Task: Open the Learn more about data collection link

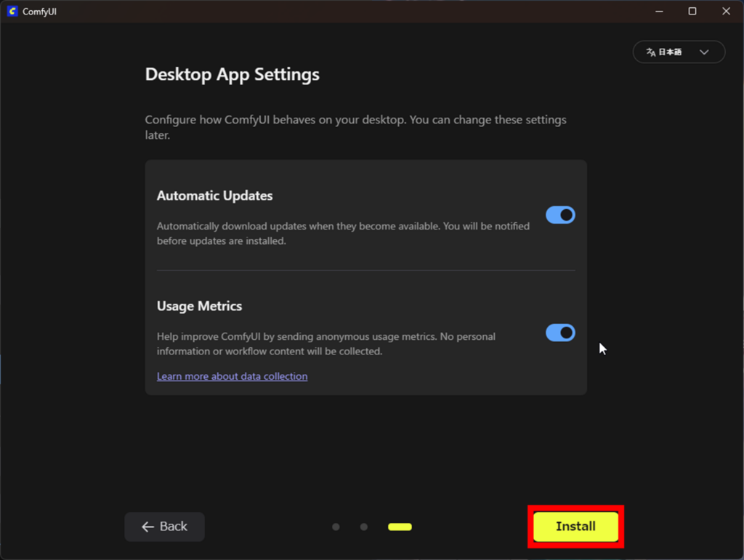Action: [232, 376]
